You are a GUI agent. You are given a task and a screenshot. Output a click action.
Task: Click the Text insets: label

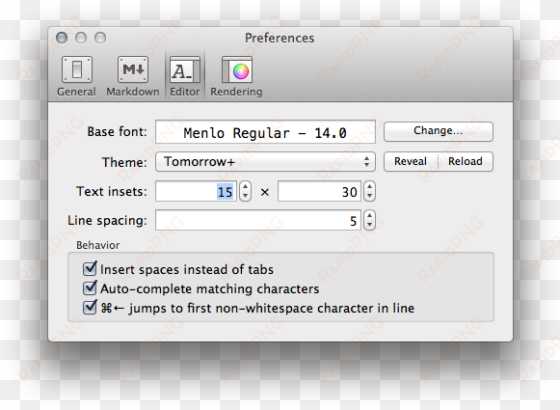point(111,191)
